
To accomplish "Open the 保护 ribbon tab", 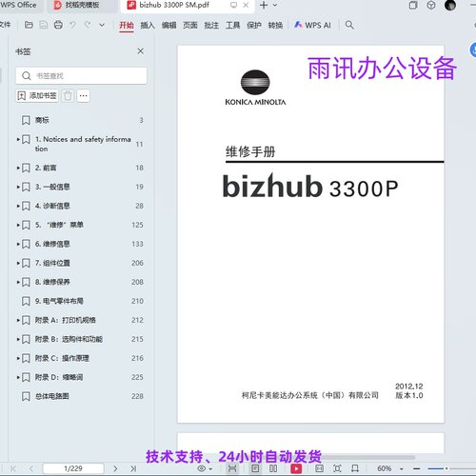I will (254, 25).
